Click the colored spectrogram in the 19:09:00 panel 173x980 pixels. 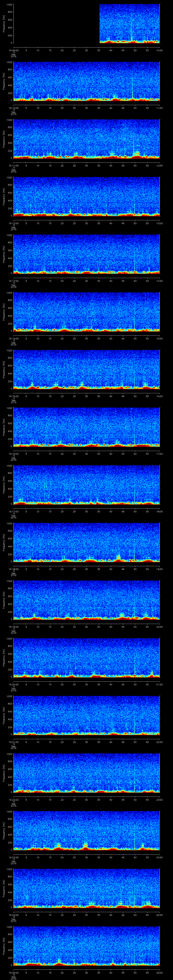pos(129,24)
